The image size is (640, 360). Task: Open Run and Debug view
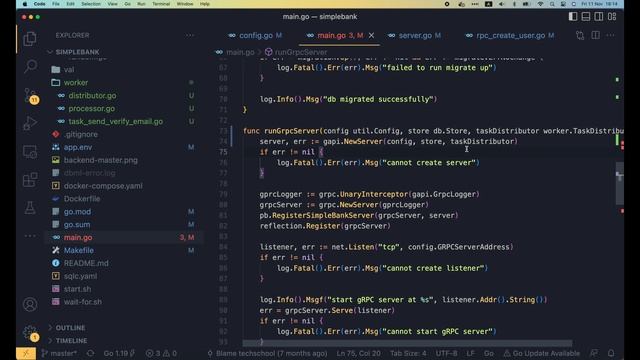[30, 123]
